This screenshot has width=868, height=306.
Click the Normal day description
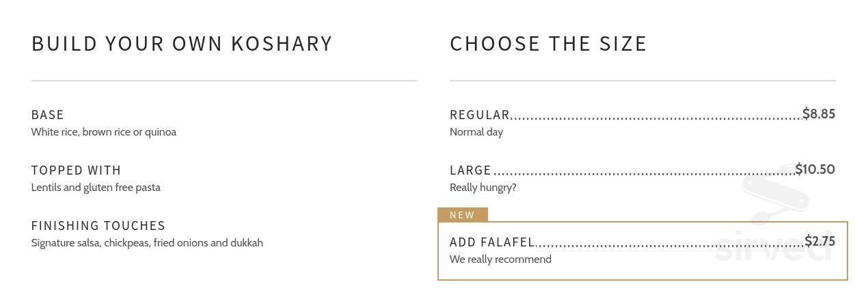click(476, 132)
